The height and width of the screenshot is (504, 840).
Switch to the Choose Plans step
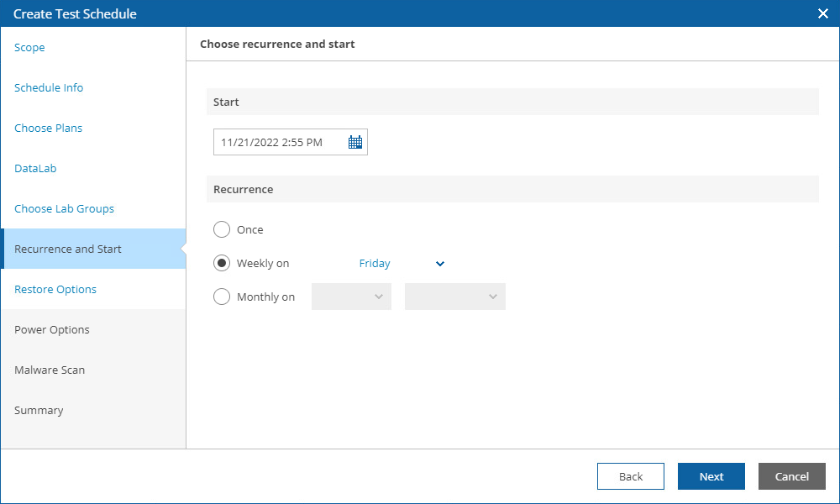[48, 129]
